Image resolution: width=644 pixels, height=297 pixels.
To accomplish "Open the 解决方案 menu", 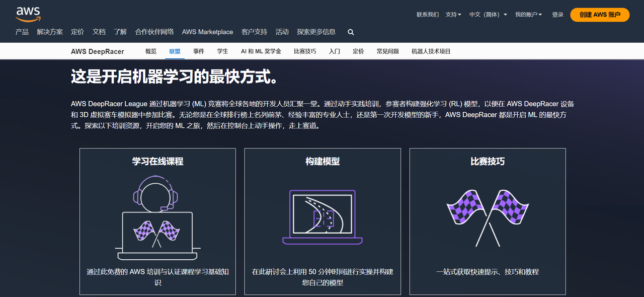I will point(50,32).
